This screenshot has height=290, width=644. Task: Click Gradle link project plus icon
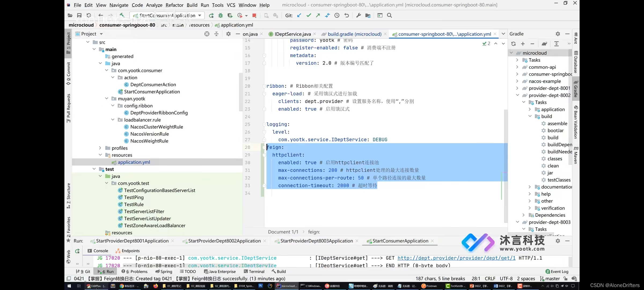(523, 44)
